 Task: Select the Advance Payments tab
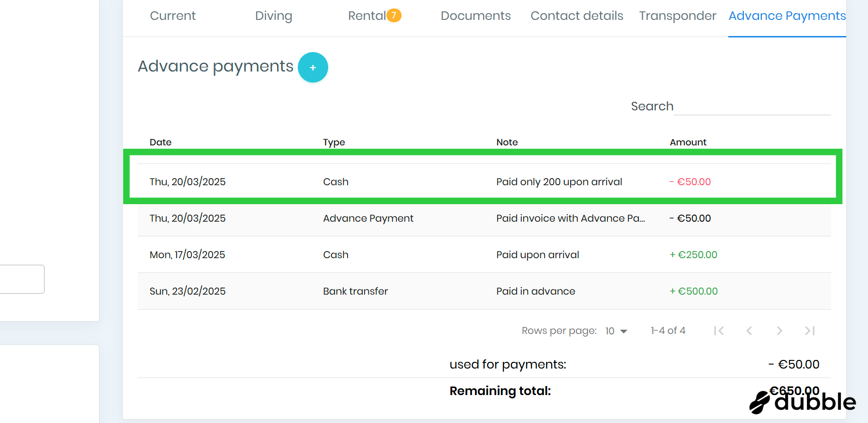787,16
